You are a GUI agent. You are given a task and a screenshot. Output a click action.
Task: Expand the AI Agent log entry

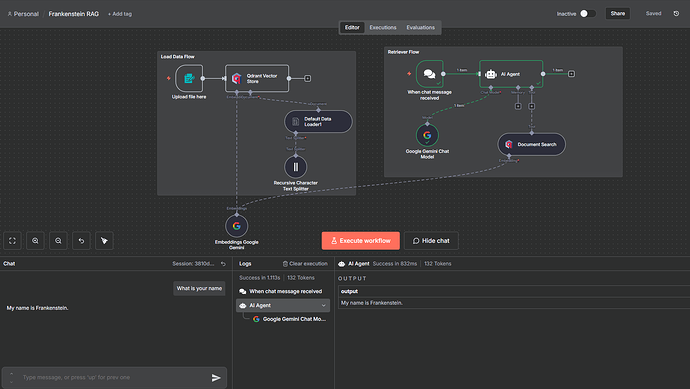(x=323, y=305)
